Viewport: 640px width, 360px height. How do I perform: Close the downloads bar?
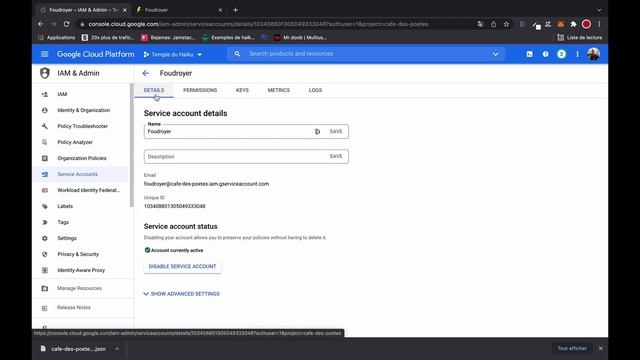point(600,348)
